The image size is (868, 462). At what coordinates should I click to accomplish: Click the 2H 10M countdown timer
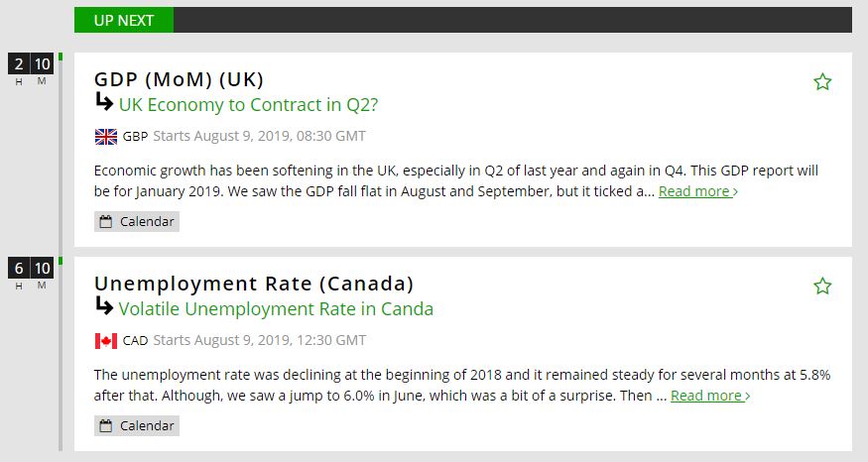(x=30, y=68)
